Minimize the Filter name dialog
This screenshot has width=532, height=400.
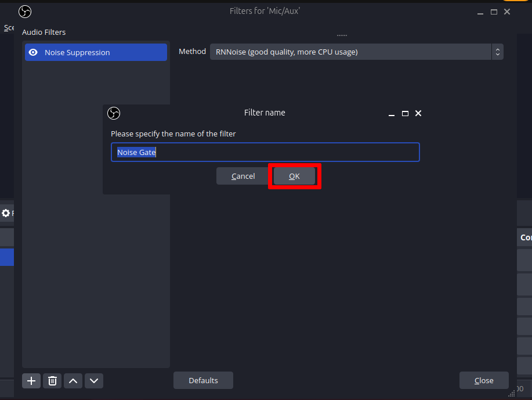point(392,113)
